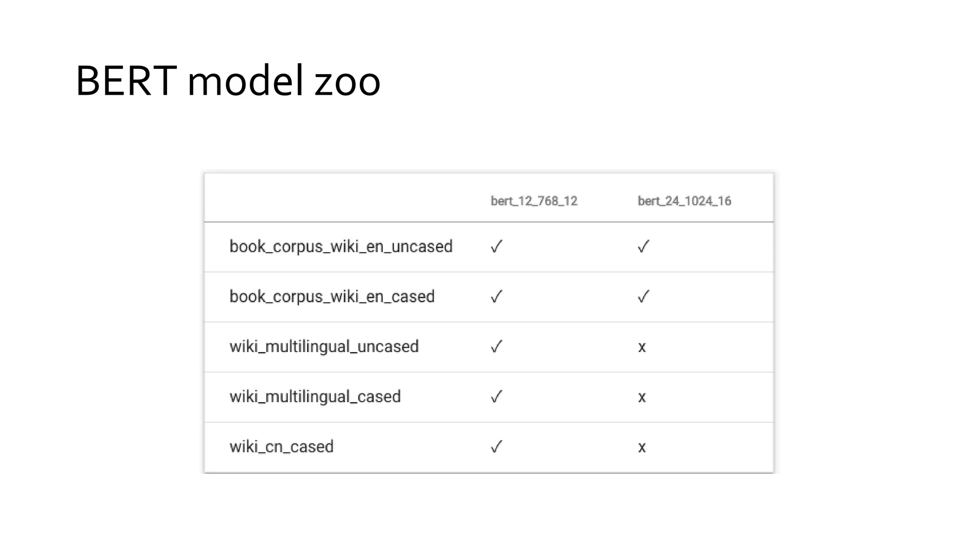
Task: Click the word BERT in the slide title
Action: click(x=126, y=81)
